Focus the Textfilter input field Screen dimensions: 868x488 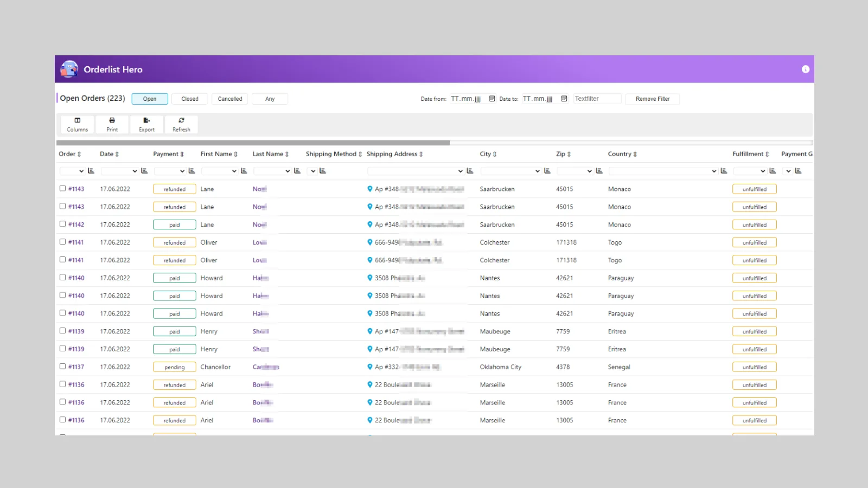click(597, 99)
